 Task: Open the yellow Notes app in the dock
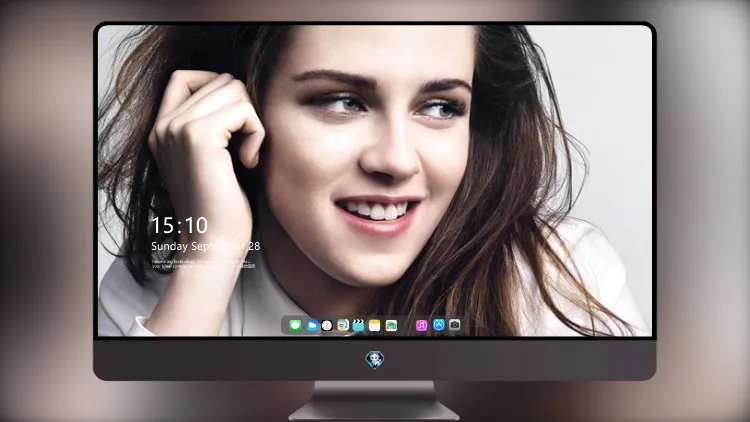pos(375,326)
